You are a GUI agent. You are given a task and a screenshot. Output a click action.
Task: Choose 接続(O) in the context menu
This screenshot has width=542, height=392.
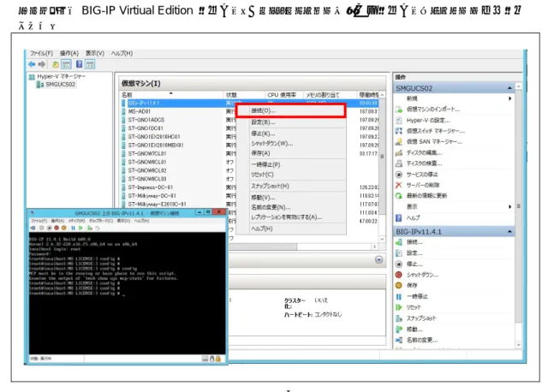pyautogui.click(x=291, y=110)
